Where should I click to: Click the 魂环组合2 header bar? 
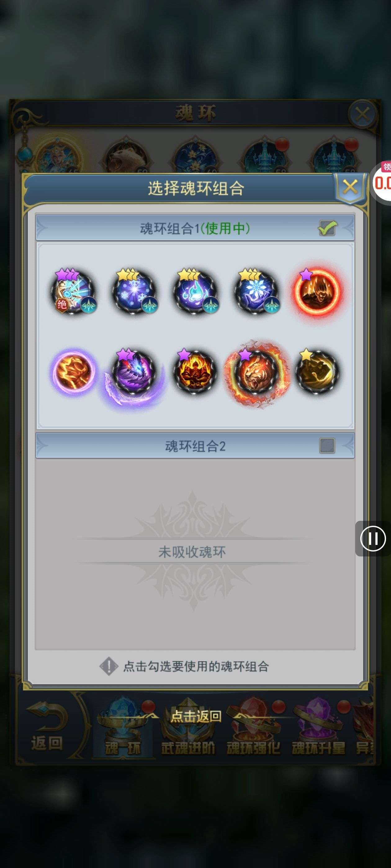point(195,445)
